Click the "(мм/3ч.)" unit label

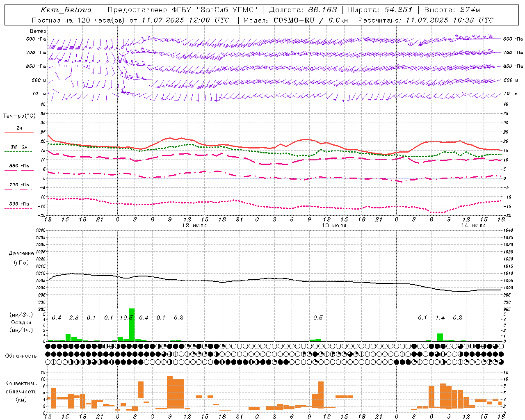21,315
